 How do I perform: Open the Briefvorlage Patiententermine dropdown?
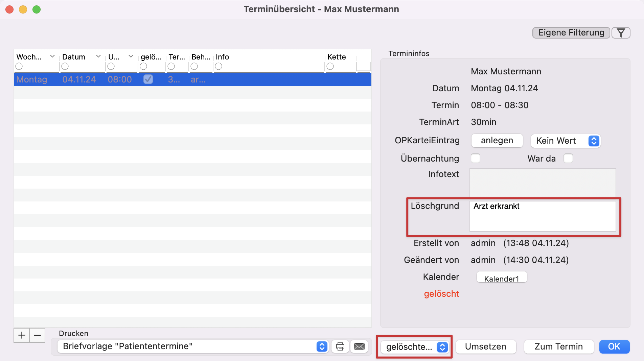click(x=193, y=346)
